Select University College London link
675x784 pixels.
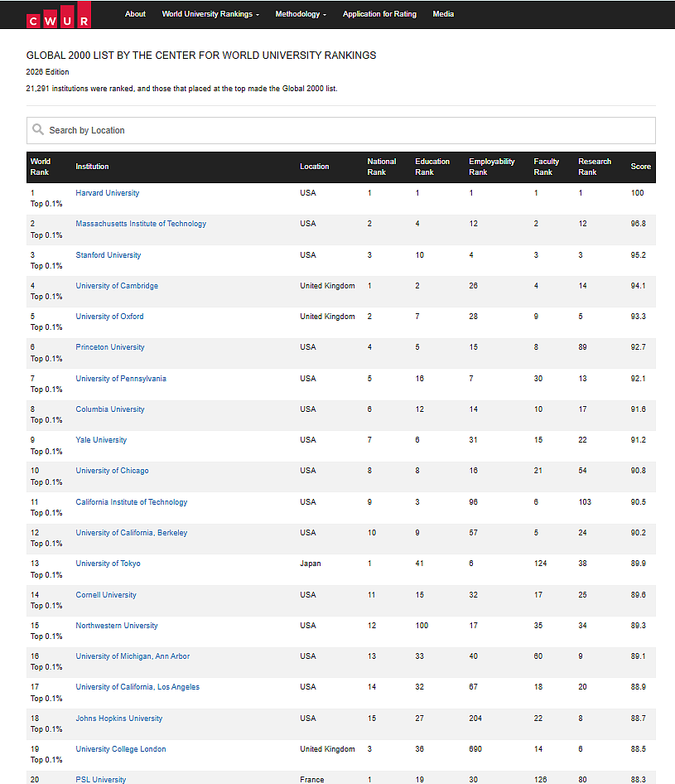pyautogui.click(x=121, y=749)
